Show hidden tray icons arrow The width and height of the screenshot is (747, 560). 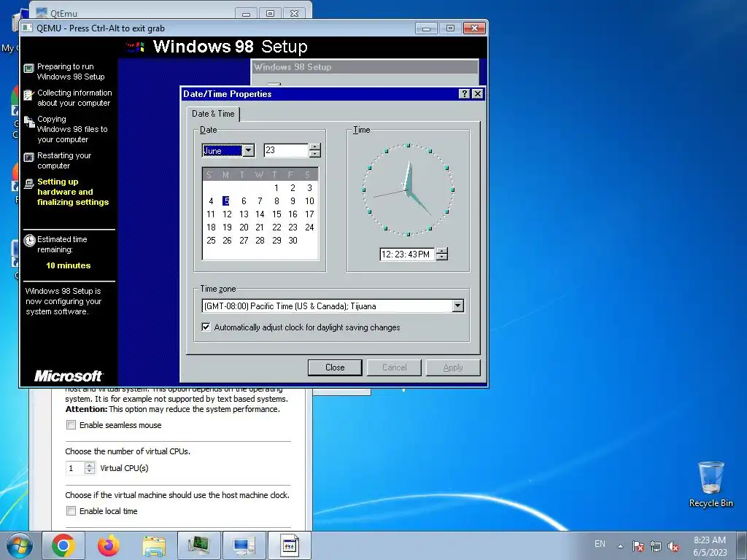(x=620, y=546)
